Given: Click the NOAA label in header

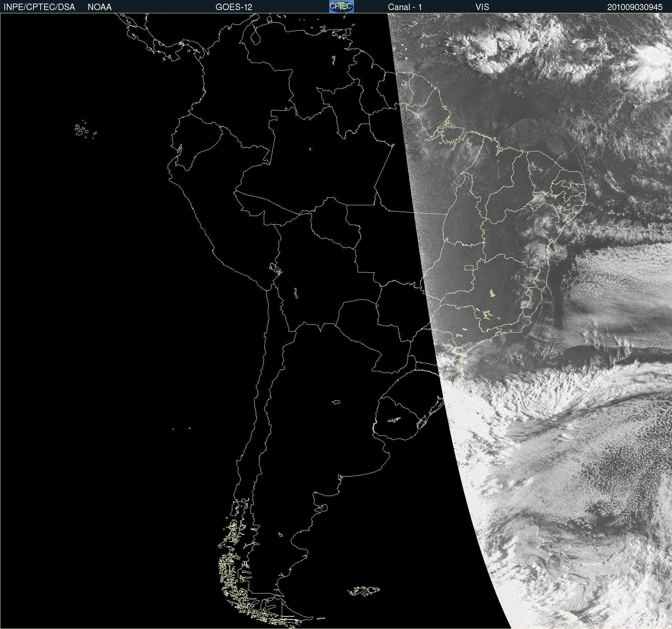Looking at the screenshot, I should click(100, 7).
